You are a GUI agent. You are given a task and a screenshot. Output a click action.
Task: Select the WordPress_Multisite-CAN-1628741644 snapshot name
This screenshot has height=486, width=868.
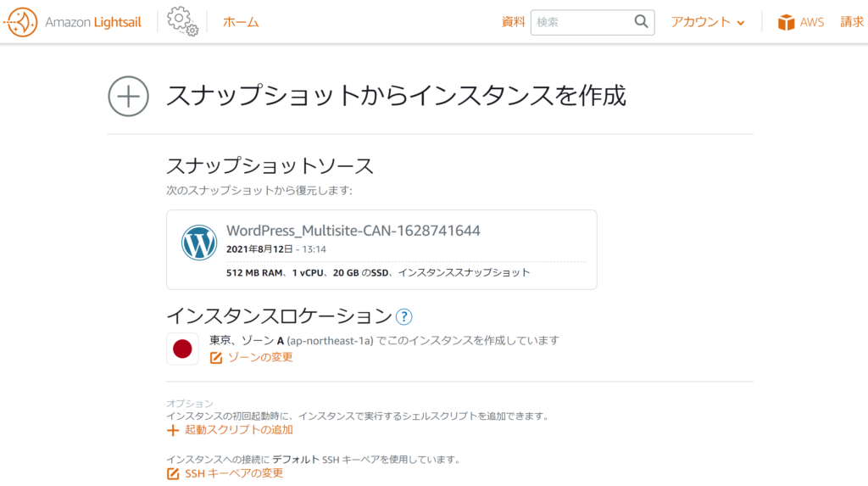(x=353, y=231)
